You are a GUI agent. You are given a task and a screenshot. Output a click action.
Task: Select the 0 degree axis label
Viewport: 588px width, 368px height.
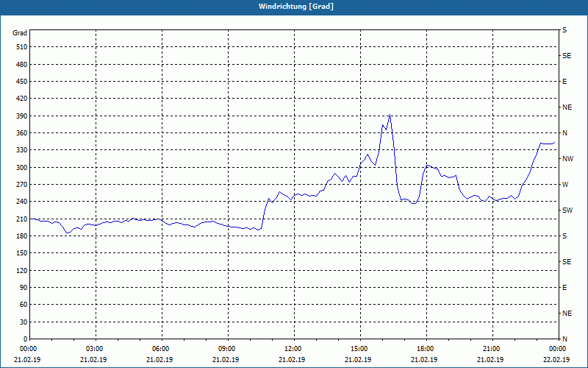pyautogui.click(x=26, y=339)
